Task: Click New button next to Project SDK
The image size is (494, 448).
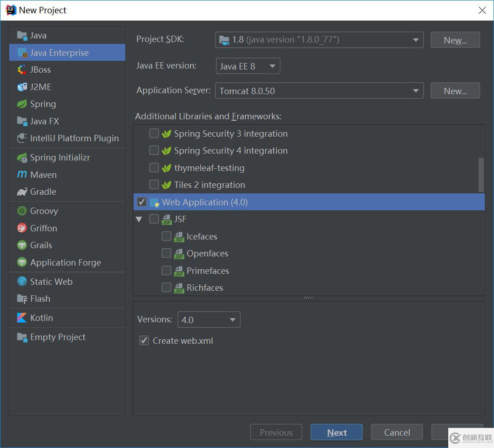Action: [x=455, y=40]
